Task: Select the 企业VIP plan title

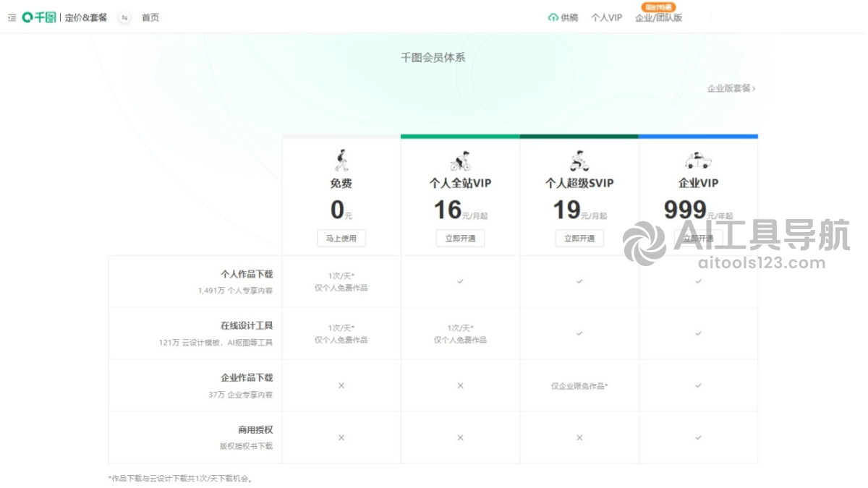Action: click(698, 184)
